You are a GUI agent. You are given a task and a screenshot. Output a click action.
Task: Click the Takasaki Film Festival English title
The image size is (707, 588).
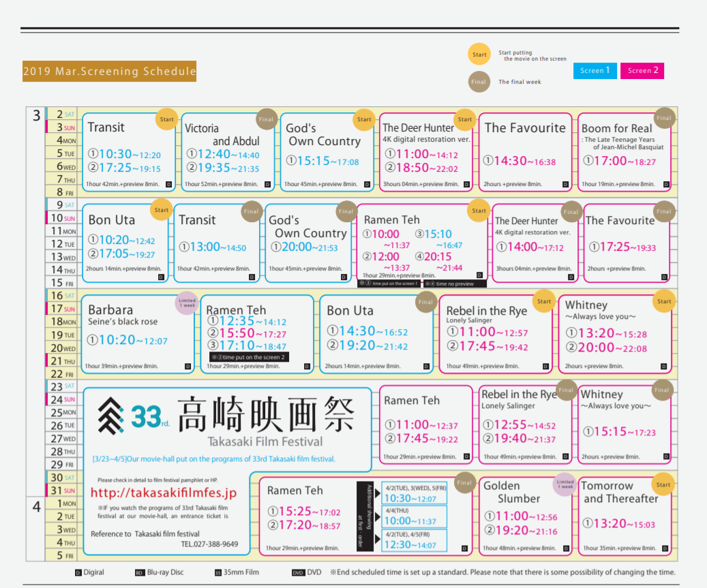tap(265, 442)
